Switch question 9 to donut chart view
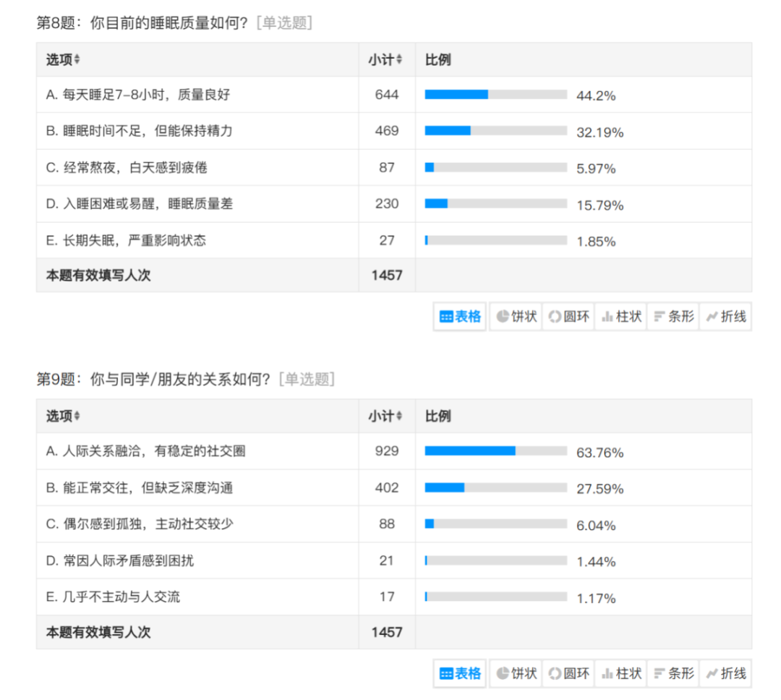This screenshot has height=700, width=781. (x=568, y=673)
